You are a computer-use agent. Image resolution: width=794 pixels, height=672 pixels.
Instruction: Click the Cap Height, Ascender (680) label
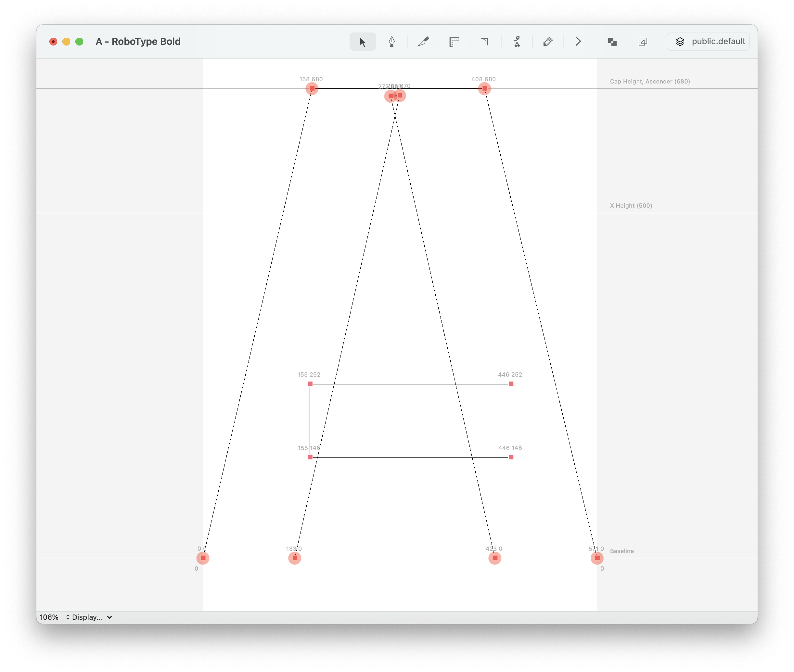click(x=650, y=82)
